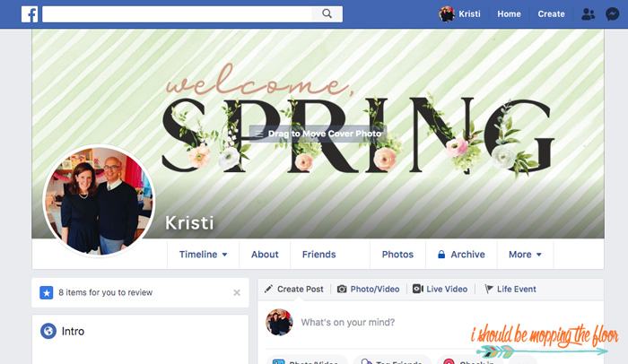Click the star icon for review items
The width and height of the screenshot is (628, 364).
point(47,292)
